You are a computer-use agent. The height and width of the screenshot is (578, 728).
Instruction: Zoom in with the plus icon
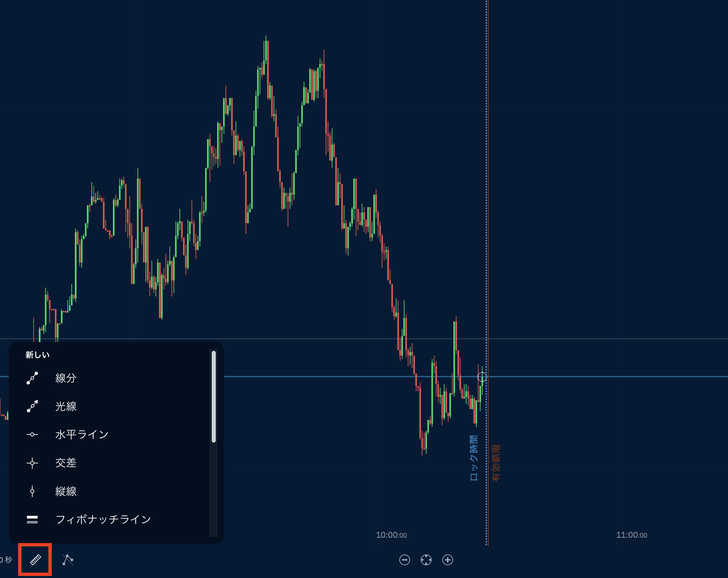448,560
